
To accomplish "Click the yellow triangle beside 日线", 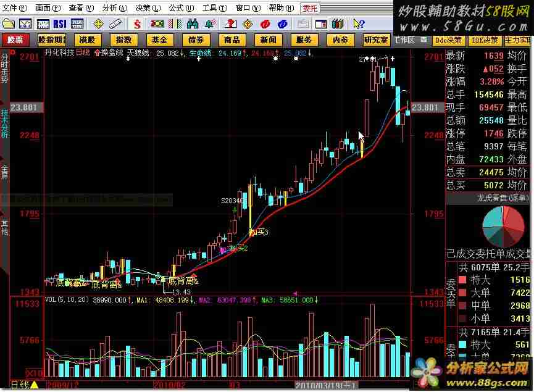I will coord(35,385).
